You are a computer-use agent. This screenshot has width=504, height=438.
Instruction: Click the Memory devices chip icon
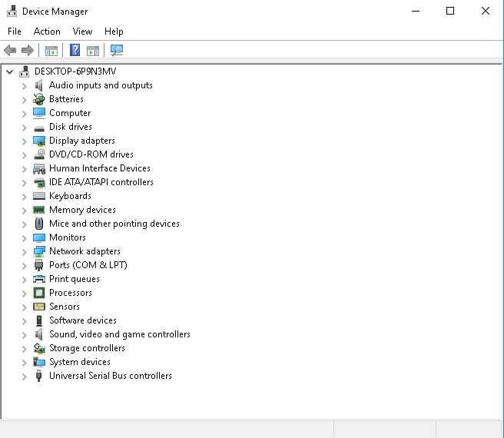39,210
